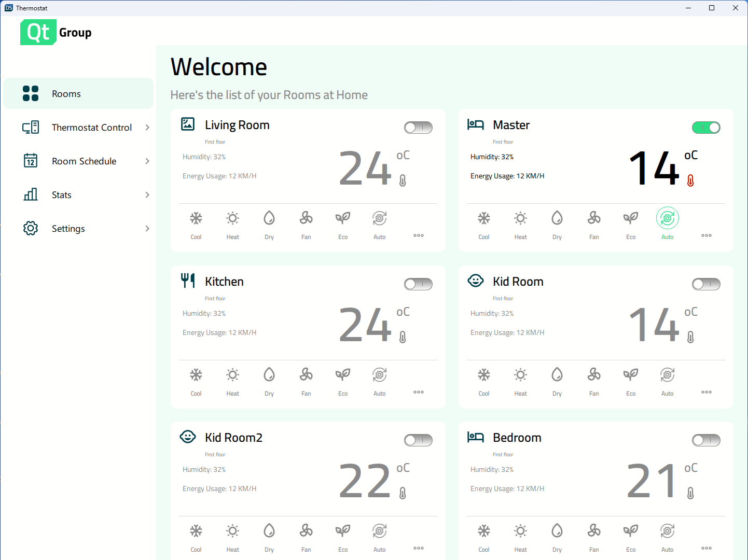Select Eco mode for Master room

tap(630, 224)
